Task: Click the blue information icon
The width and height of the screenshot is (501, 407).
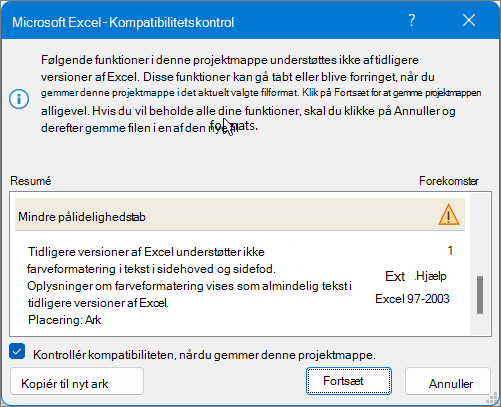Action: coord(19,99)
